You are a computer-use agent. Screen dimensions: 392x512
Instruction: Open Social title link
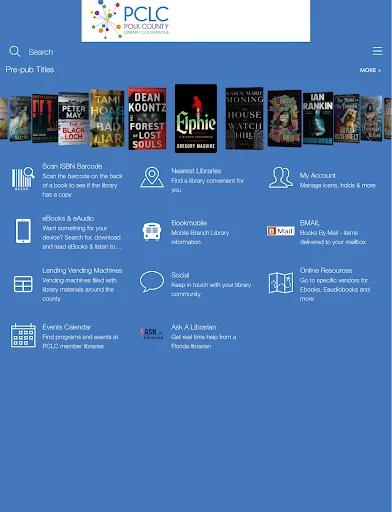pos(180,275)
